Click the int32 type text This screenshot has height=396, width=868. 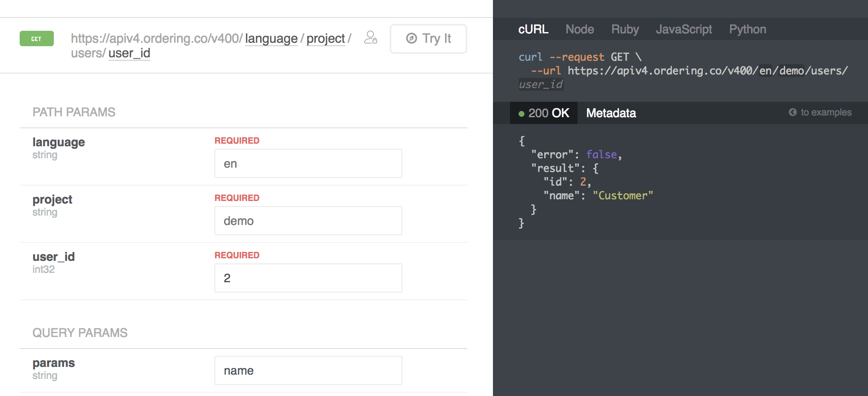44,269
